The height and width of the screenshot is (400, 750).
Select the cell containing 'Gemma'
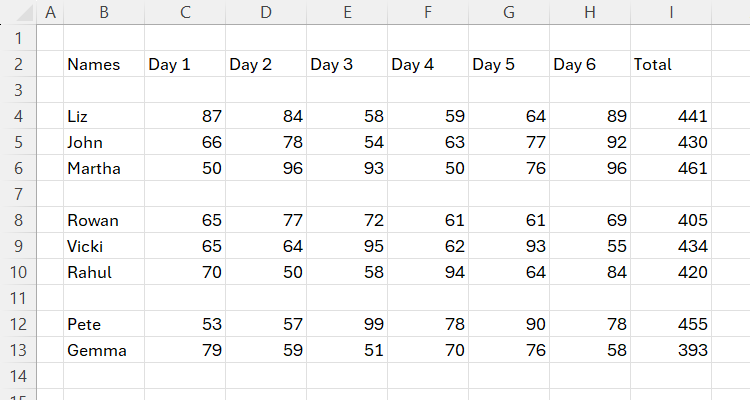tap(103, 350)
